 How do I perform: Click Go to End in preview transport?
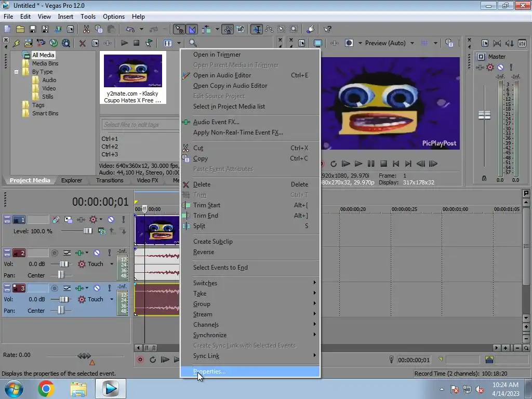click(x=408, y=164)
